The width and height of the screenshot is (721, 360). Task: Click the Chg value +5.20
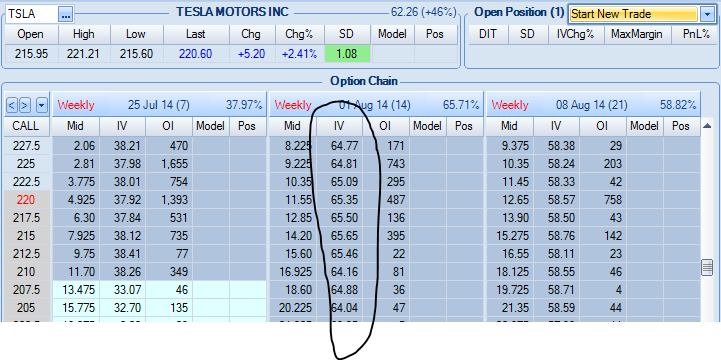coord(252,54)
